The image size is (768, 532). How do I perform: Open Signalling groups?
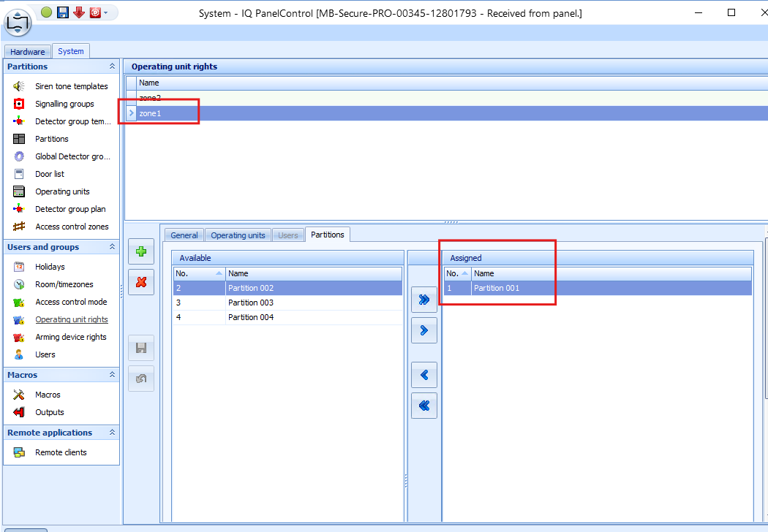[x=64, y=104]
